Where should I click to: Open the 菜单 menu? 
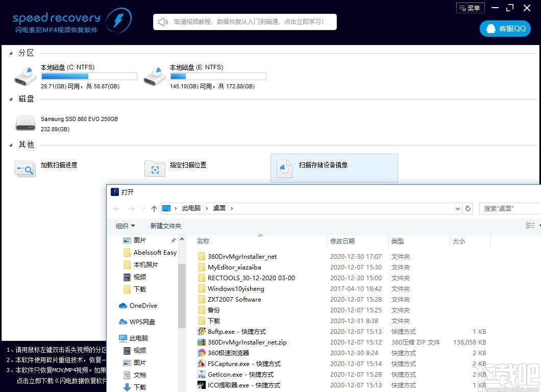click(470, 8)
